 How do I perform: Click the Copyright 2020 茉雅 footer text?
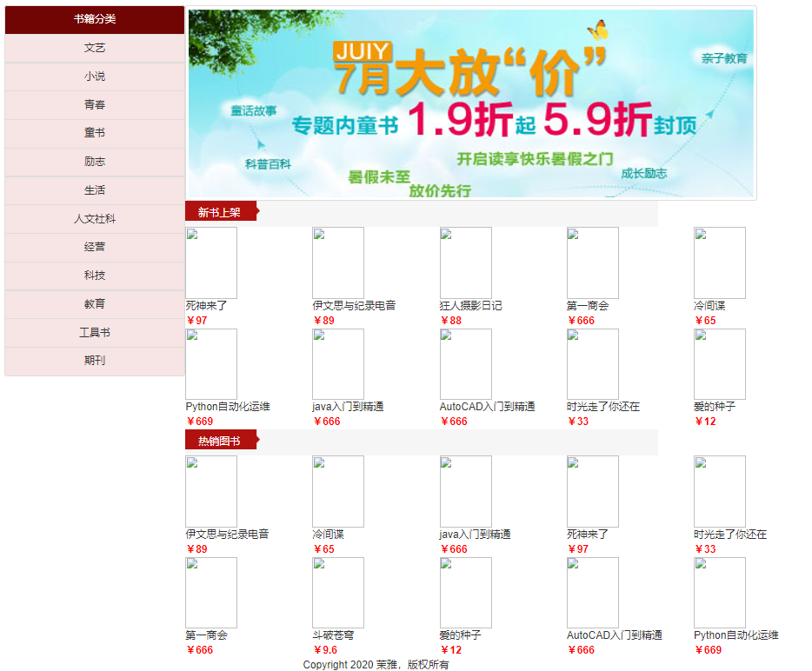pyautogui.click(x=376, y=664)
